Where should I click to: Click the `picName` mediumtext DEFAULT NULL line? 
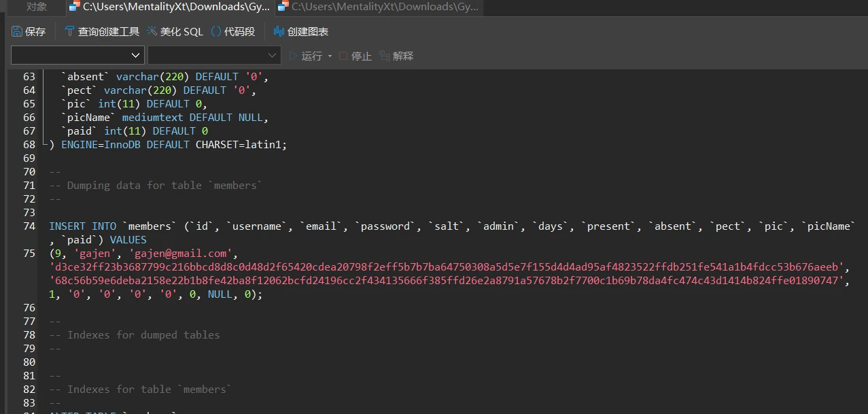tap(164, 118)
